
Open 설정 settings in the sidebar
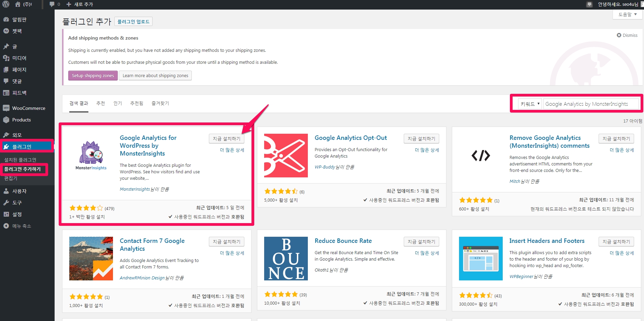17,214
